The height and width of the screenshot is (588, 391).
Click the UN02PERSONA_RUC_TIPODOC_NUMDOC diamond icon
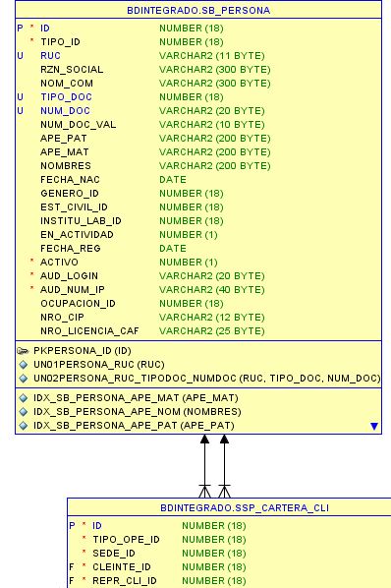coord(24,379)
